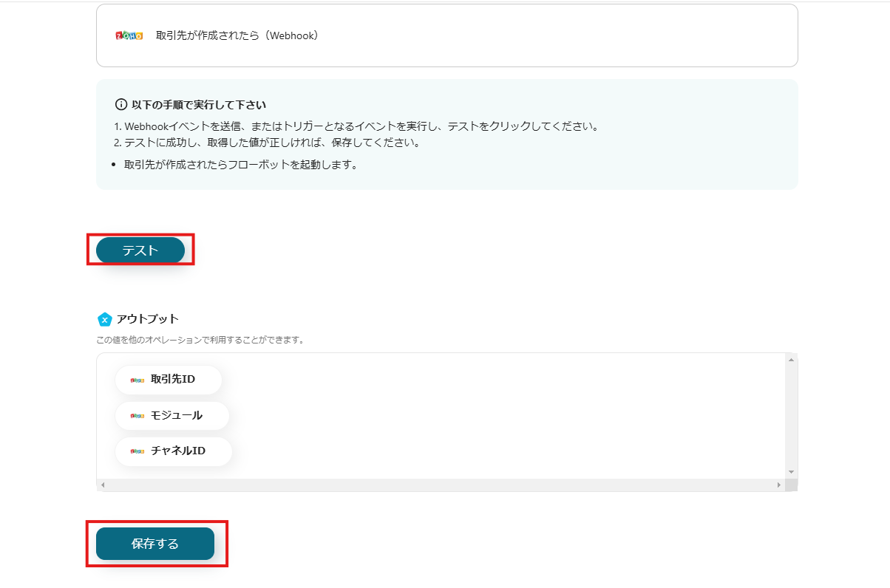This screenshot has height=588, width=890.
Task: Click the down arrow on the vertical scrollbar
Action: coord(791,471)
